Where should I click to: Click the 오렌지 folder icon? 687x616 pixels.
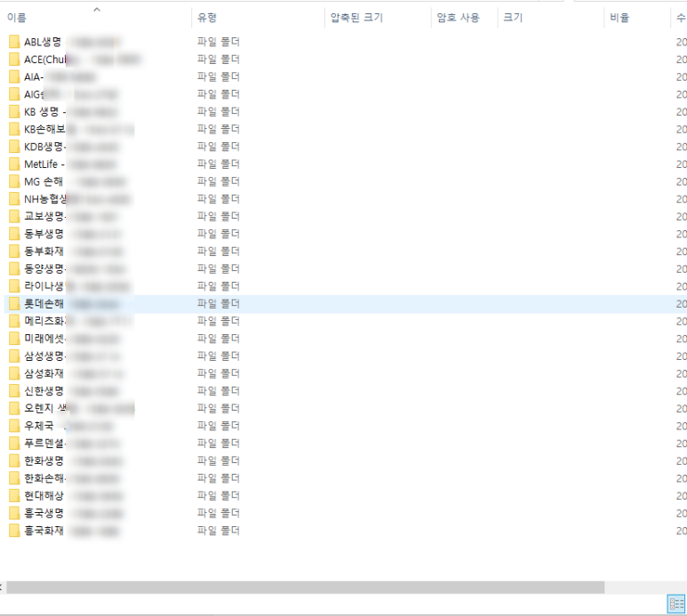pos(14,408)
